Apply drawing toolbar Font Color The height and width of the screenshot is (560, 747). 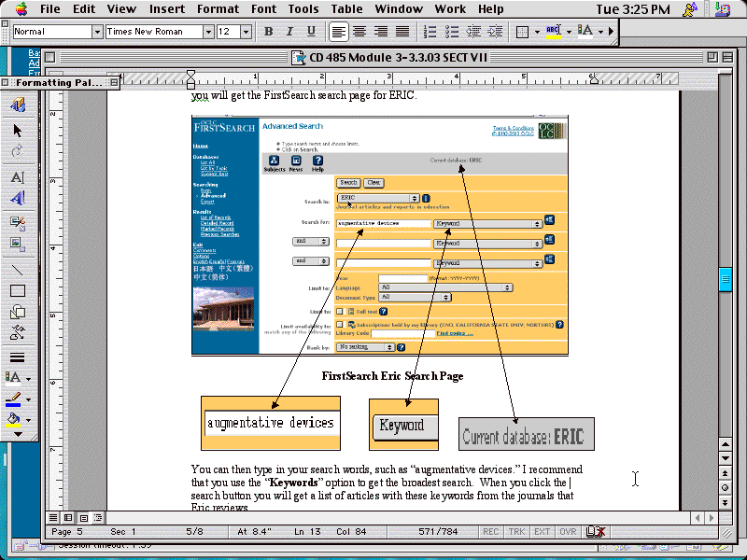pos(13,378)
